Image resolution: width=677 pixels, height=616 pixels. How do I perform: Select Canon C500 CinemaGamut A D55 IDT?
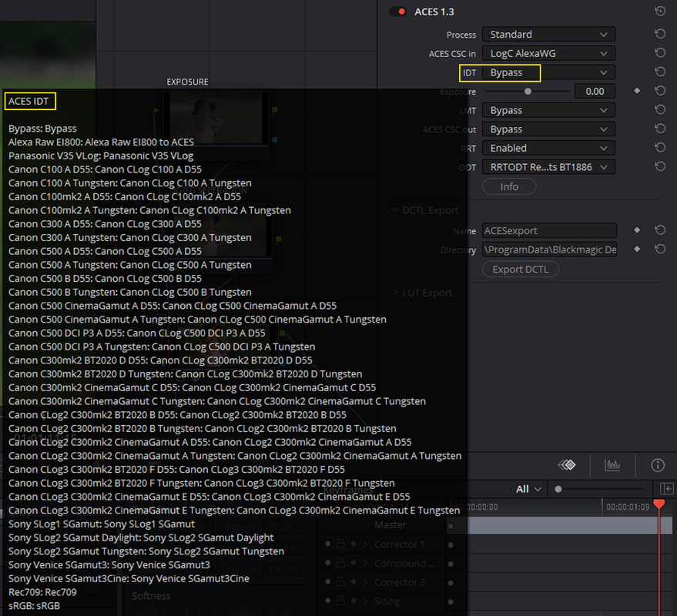[x=173, y=306]
